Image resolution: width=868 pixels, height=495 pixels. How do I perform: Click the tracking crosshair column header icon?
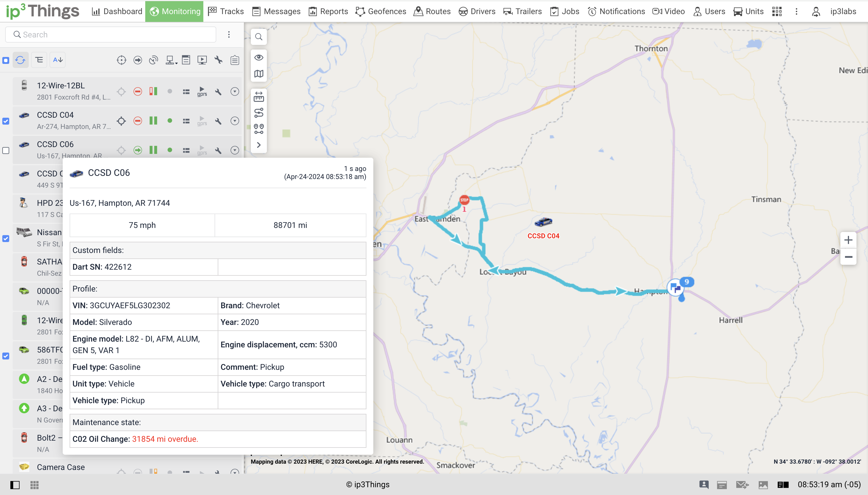tap(121, 60)
